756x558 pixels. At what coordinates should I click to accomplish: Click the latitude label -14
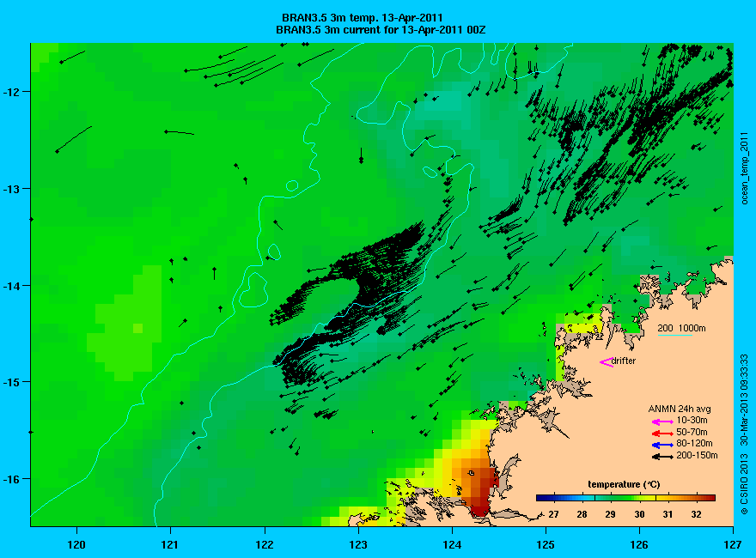coord(9,286)
